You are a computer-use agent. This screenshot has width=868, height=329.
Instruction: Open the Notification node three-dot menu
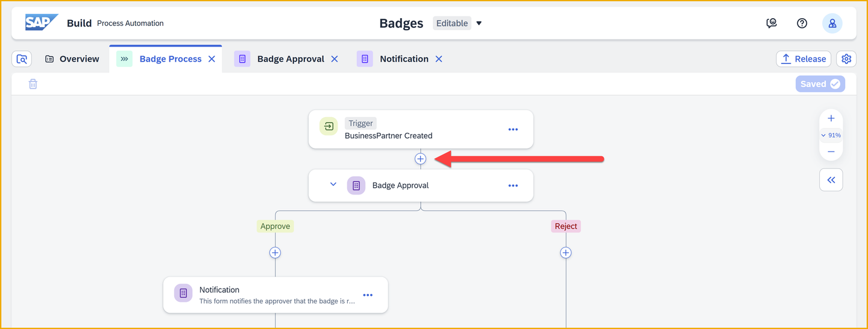(368, 295)
